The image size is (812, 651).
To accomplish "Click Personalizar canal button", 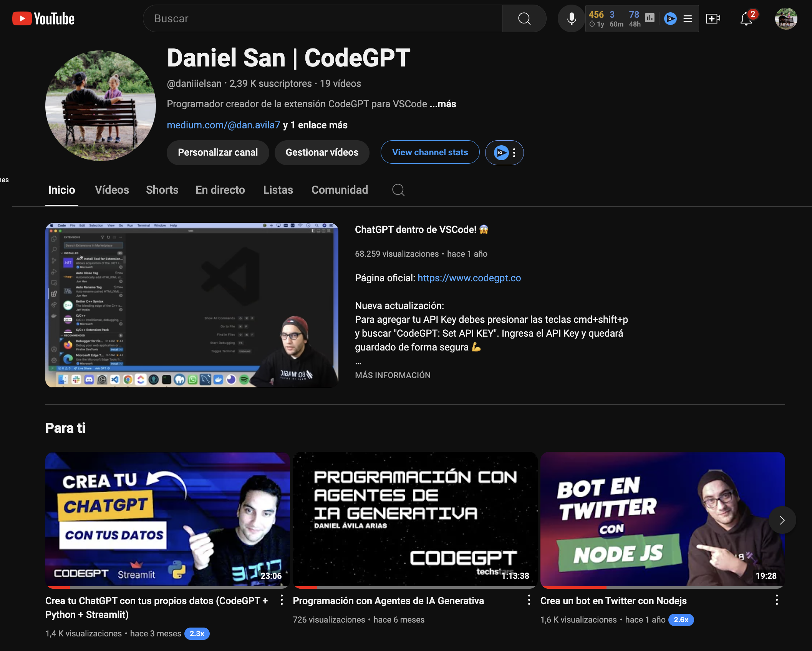I will click(x=218, y=153).
